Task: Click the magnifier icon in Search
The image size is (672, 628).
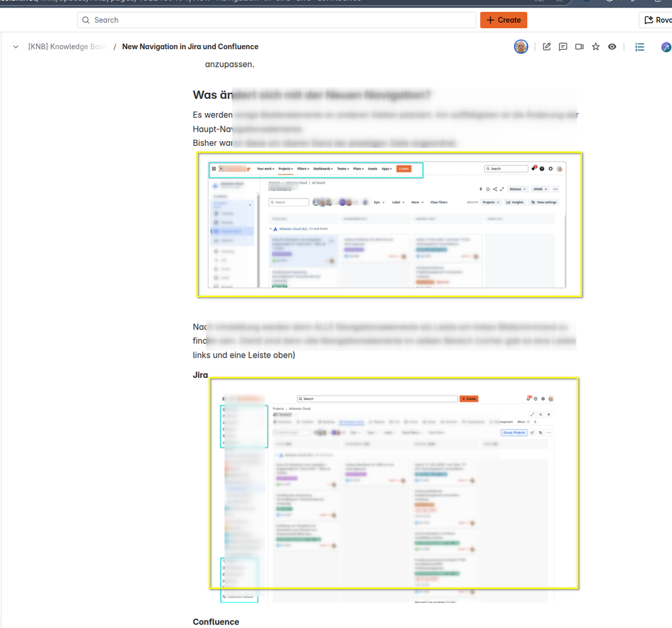Action: 85,20
